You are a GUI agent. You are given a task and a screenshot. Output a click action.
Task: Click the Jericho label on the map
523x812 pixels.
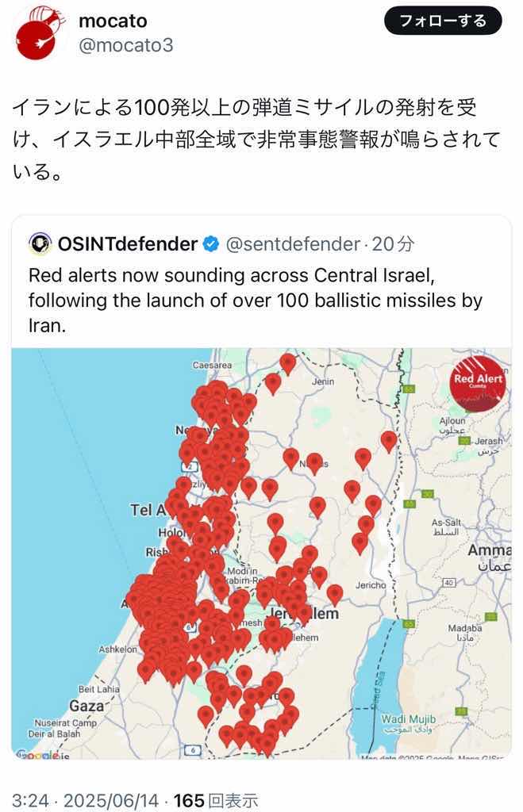[x=371, y=585]
